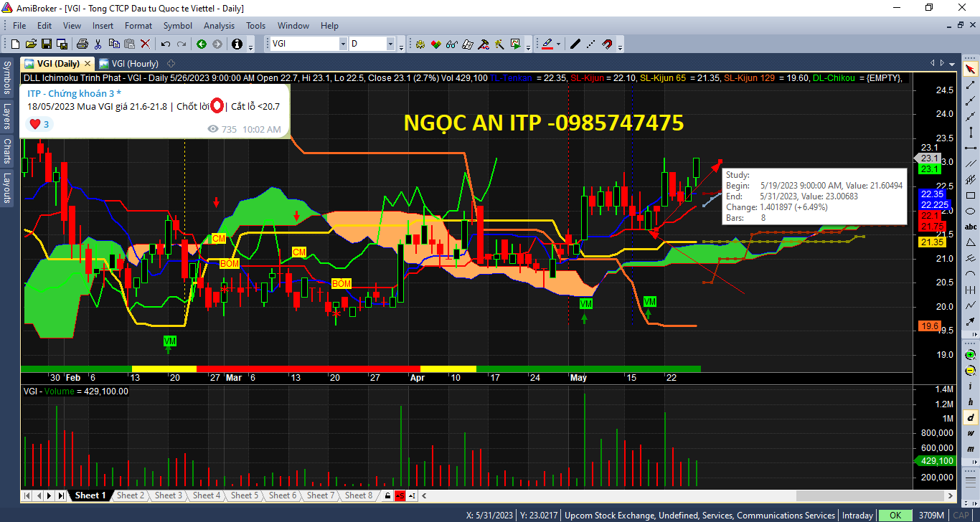Open the Layouts side panel
Image resolution: width=980 pixels, height=522 pixels.
(7, 188)
